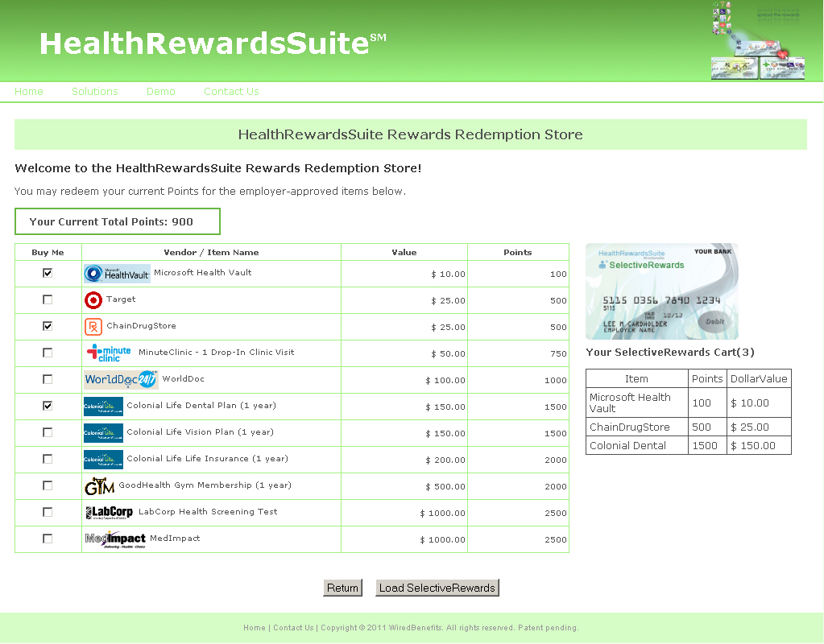Click the MinuteClinic Drop-In Clinic Visit name

(x=217, y=353)
